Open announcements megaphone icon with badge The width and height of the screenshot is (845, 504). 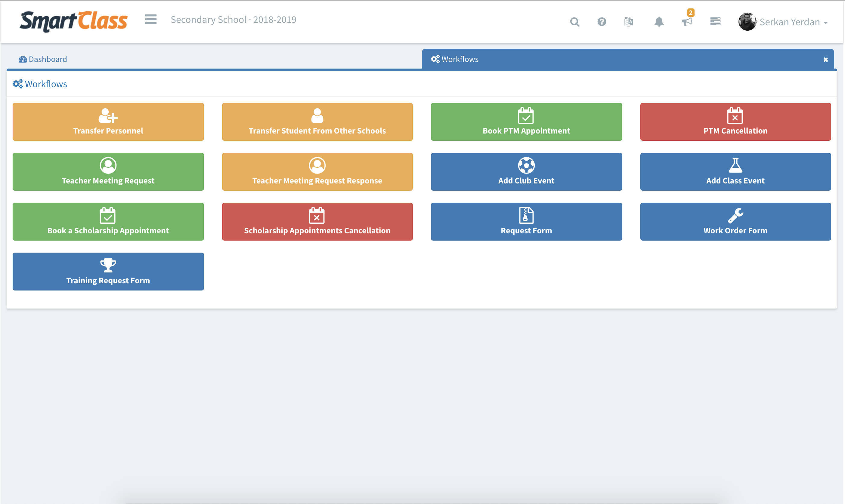coord(687,22)
